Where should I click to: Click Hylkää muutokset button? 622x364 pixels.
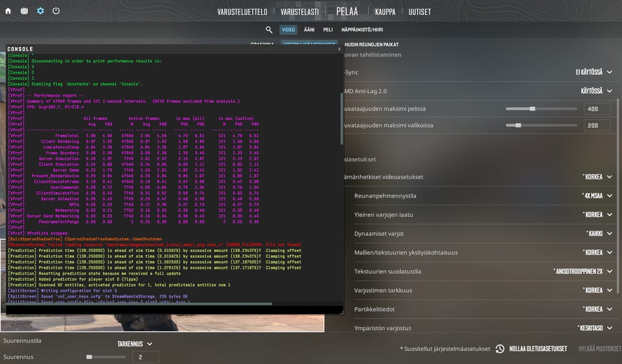point(600,348)
